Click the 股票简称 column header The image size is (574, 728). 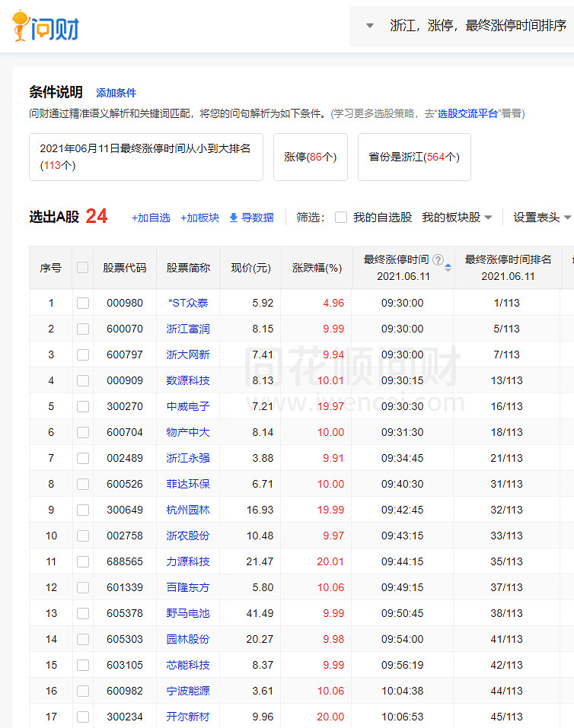point(188,268)
